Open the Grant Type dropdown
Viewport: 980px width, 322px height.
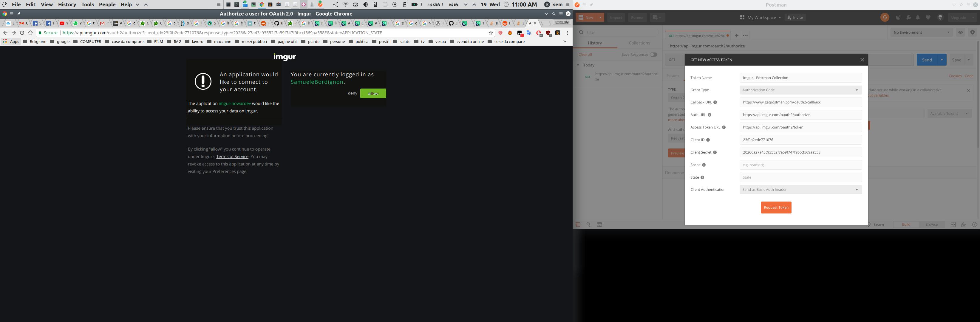[800, 90]
